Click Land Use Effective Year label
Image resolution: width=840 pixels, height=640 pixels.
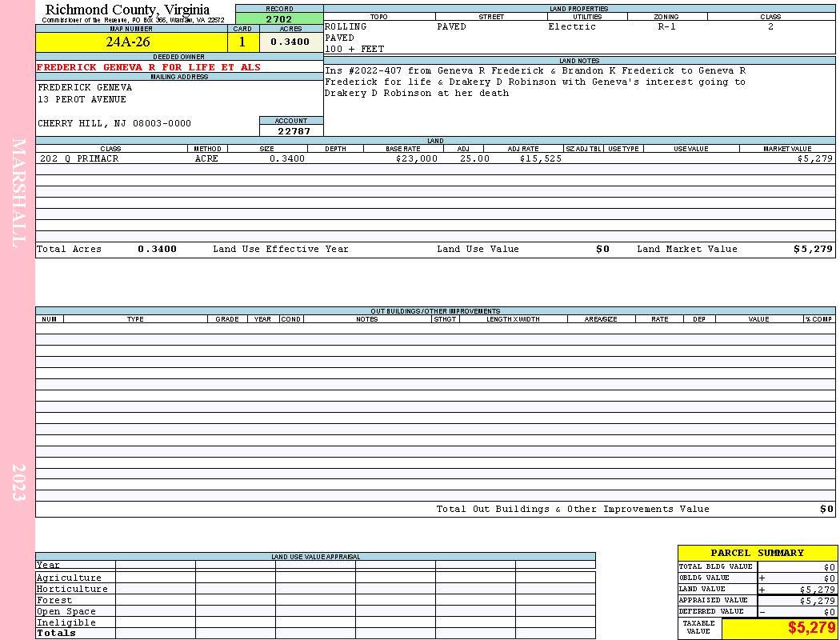coord(281,249)
